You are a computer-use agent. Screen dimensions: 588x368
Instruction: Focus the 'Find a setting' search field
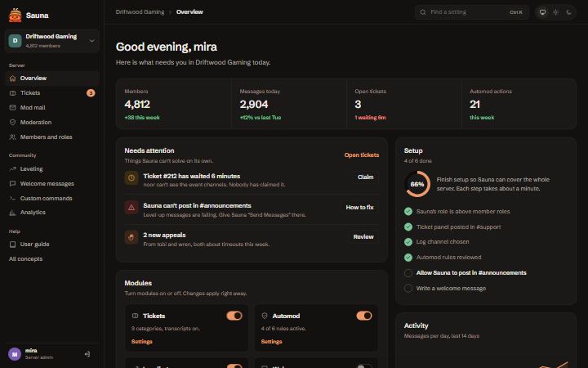pyautogui.click(x=472, y=12)
